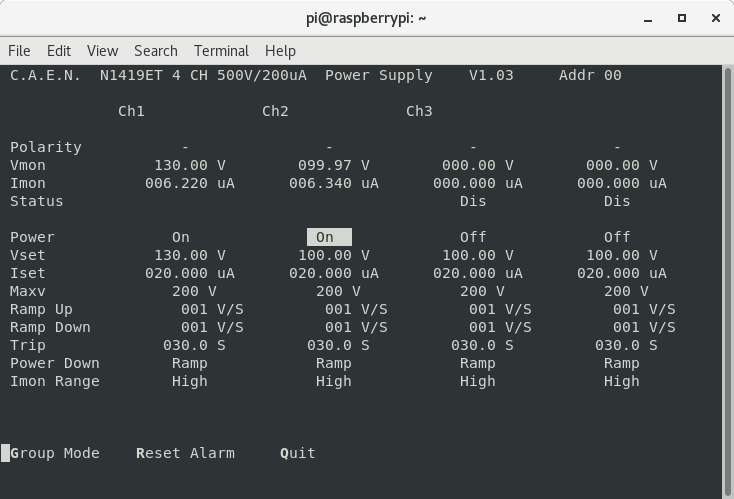Toggle the Ch1 Power On value
The height and width of the screenshot is (499, 734).
tap(181, 237)
